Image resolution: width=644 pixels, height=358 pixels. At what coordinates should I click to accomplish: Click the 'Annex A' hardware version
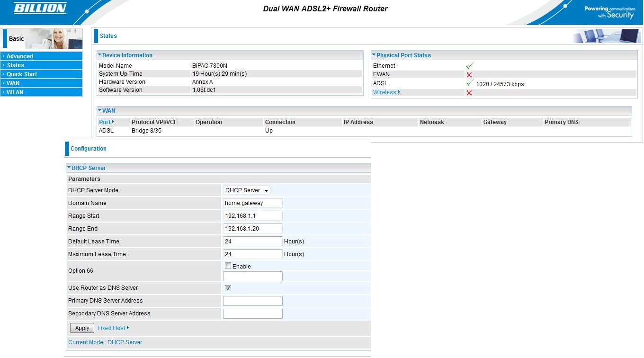coord(202,82)
